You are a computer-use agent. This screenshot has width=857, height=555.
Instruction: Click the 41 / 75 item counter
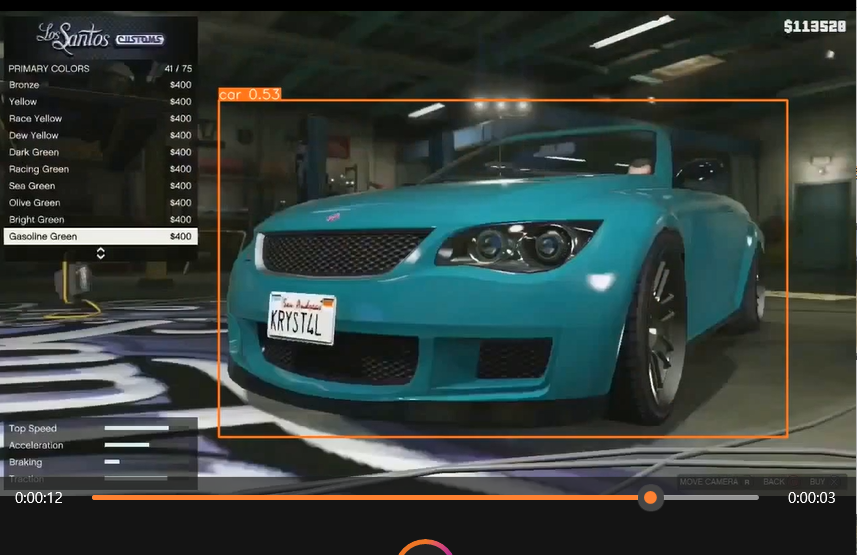[178, 68]
